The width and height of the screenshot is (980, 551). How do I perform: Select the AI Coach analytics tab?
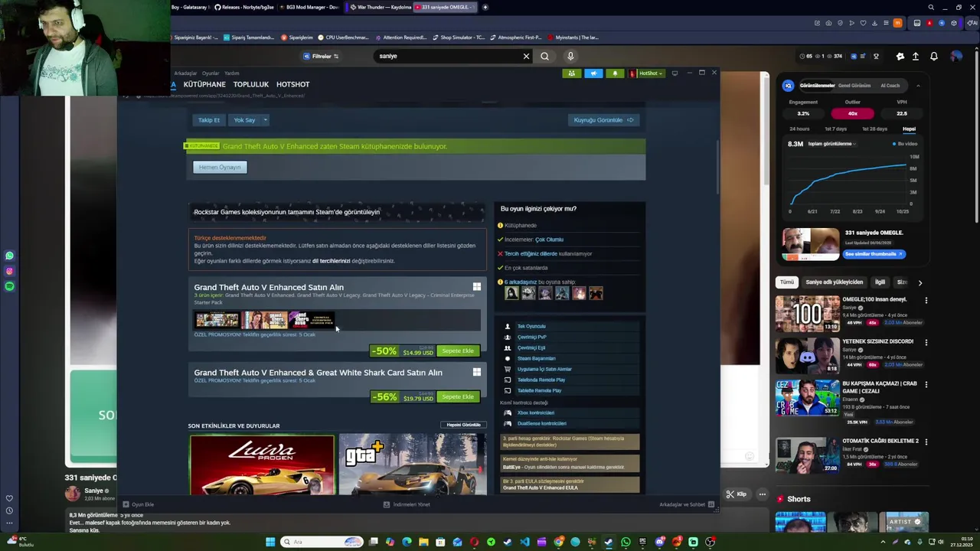[x=890, y=86]
